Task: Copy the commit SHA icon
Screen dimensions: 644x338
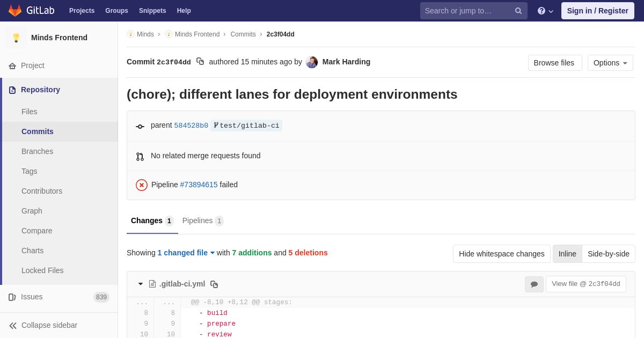Action: pyautogui.click(x=200, y=62)
